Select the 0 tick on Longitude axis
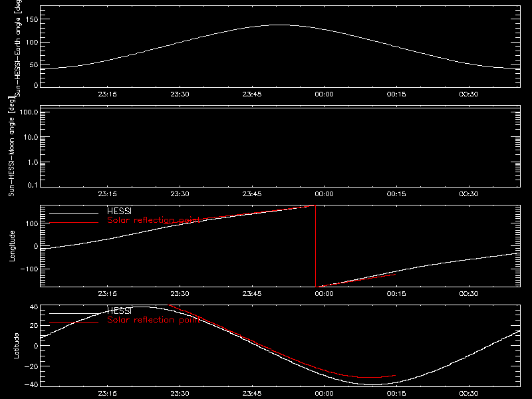Viewport: 532px width, 399px height. [36, 246]
